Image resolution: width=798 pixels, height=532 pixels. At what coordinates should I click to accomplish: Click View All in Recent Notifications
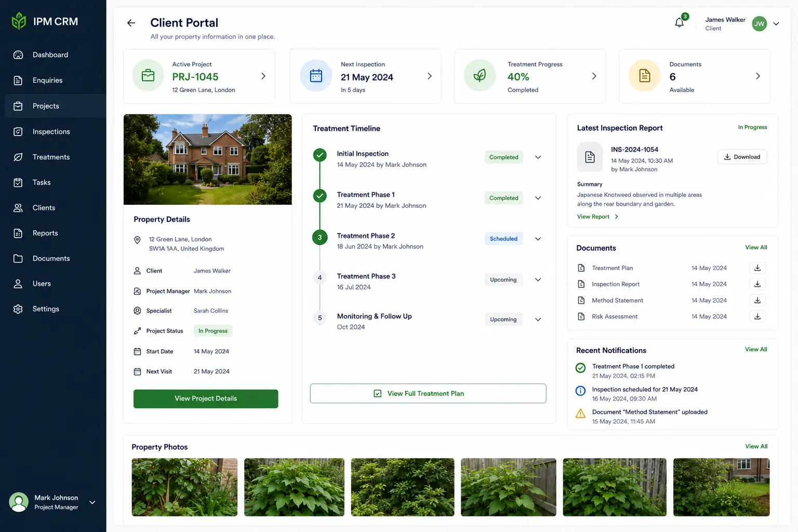tap(756, 349)
